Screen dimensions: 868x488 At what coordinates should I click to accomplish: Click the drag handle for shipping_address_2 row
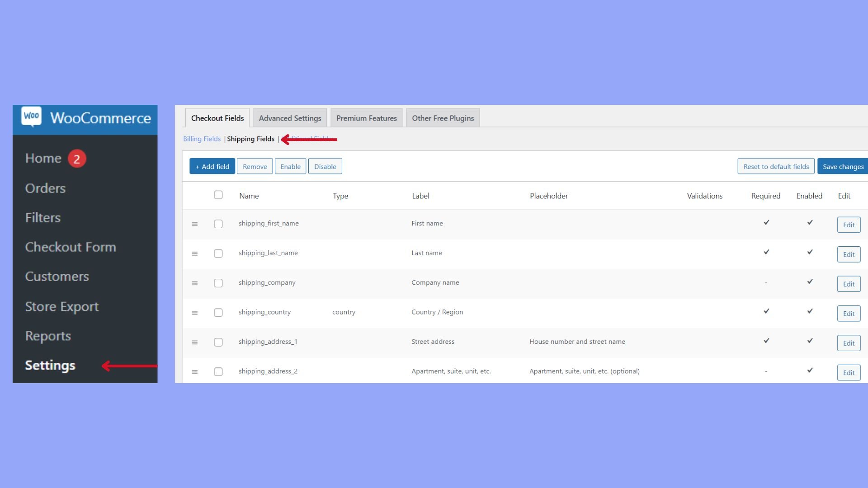[x=195, y=372]
